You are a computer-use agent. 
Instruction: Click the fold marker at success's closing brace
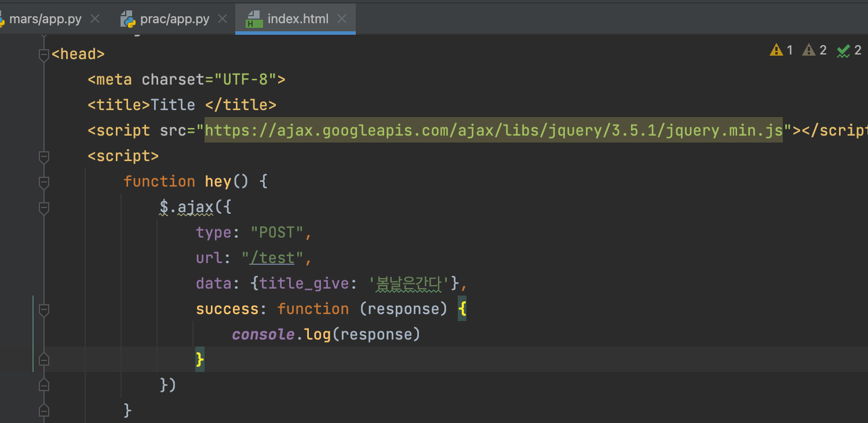[x=43, y=360]
